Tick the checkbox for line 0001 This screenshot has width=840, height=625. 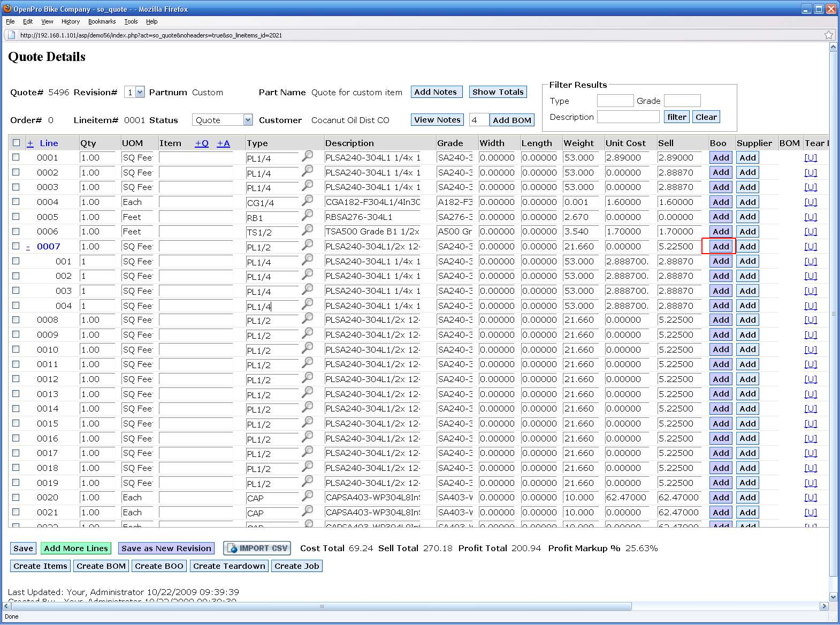16,157
